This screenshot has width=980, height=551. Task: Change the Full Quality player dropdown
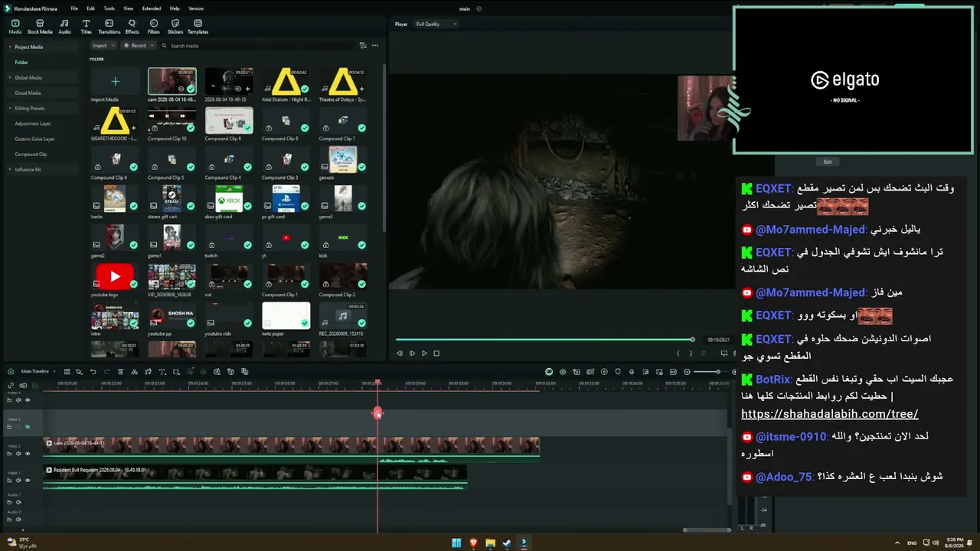pos(436,24)
